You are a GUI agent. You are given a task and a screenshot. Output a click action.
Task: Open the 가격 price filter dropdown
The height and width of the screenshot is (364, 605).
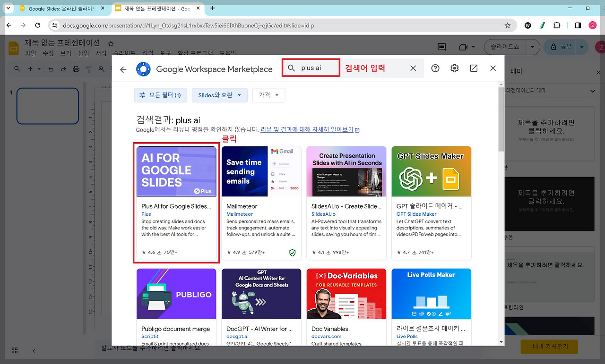point(268,95)
